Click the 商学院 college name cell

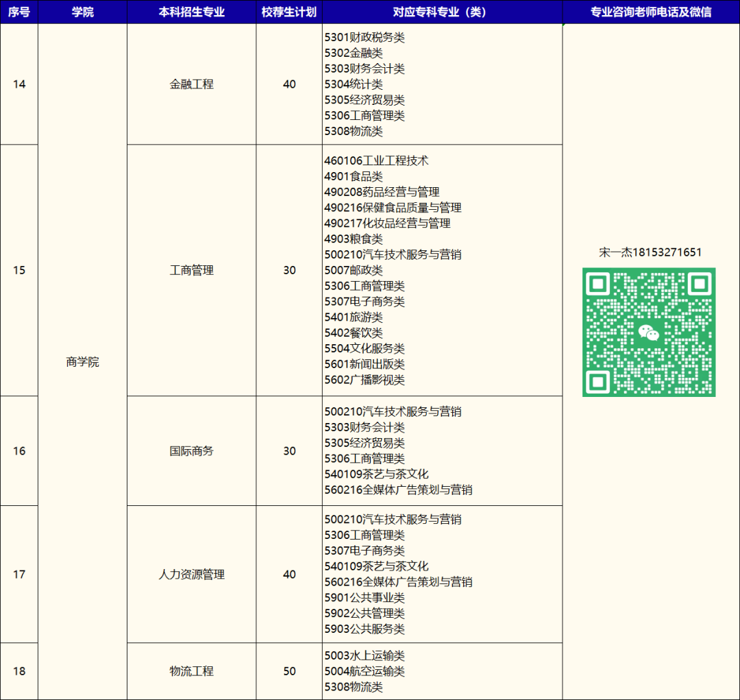82,362
